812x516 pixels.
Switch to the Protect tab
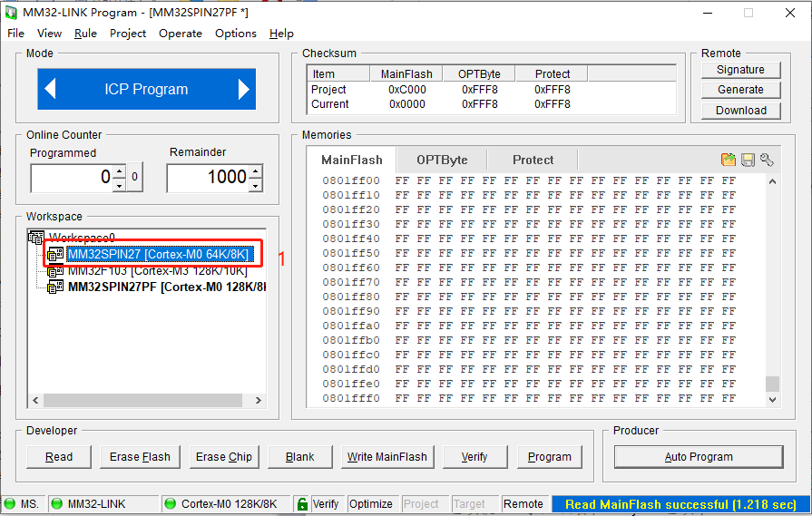(533, 160)
